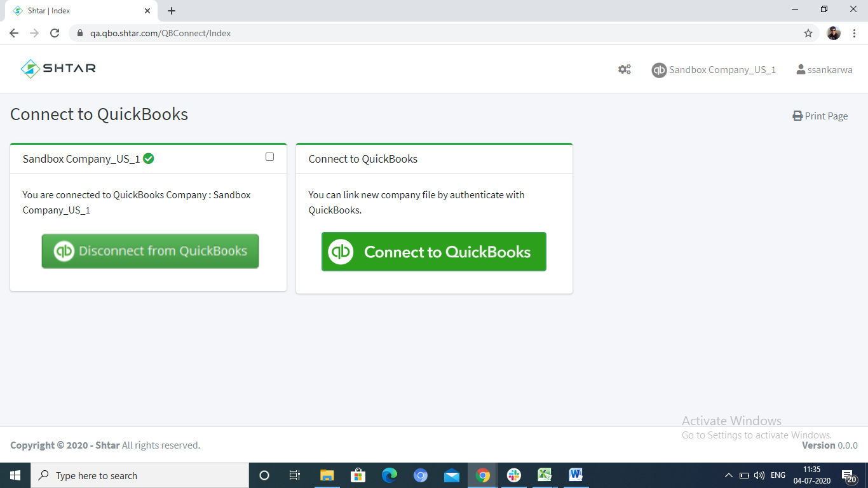The image size is (868, 488).
Task: Open Slack from taskbar
Action: 514,475
